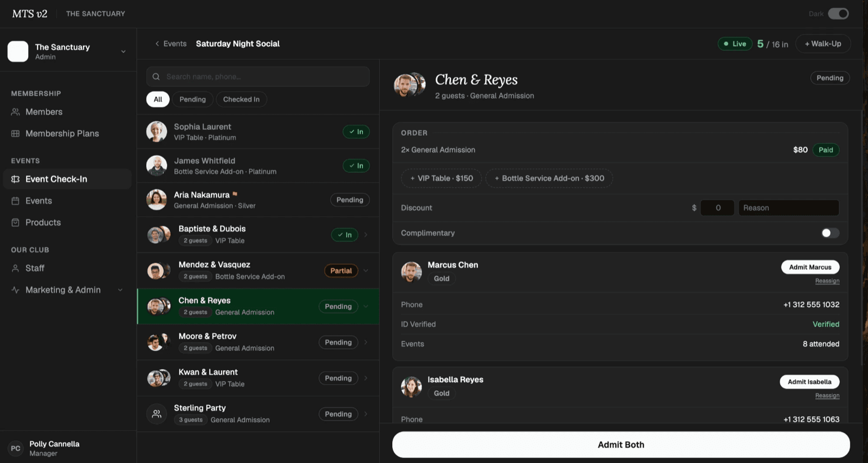868x463 pixels.
Task: Click Pending badge on Sterling Party row
Action: [x=339, y=414]
